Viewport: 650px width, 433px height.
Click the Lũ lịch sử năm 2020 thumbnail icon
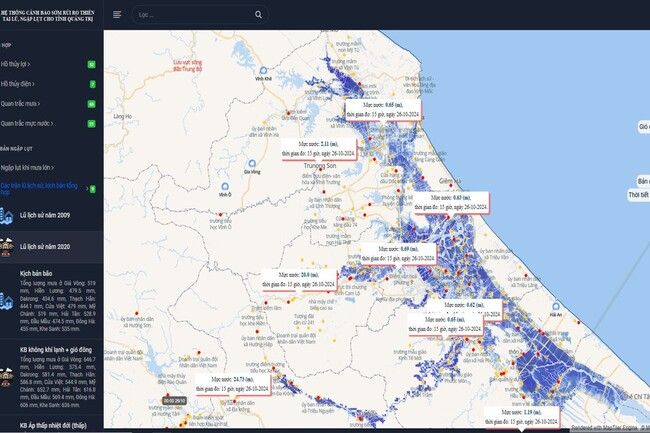pos(9,244)
